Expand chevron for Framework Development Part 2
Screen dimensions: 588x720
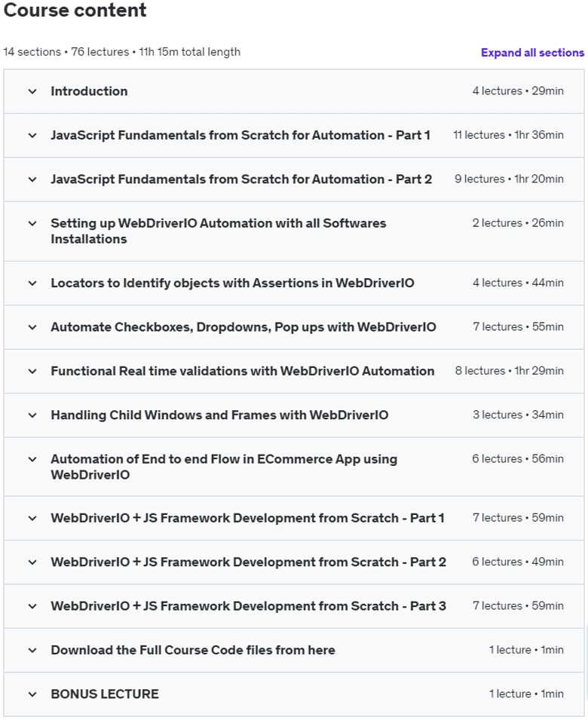coord(32,562)
